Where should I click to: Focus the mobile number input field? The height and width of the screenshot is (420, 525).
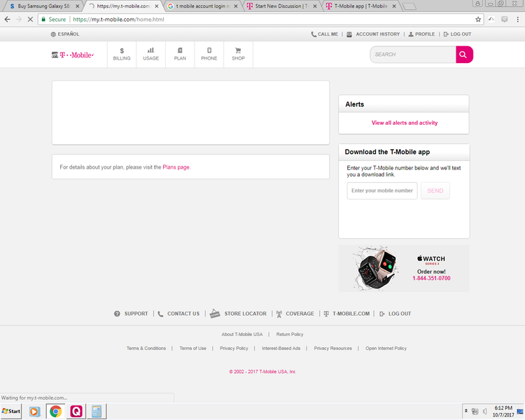tap(382, 190)
